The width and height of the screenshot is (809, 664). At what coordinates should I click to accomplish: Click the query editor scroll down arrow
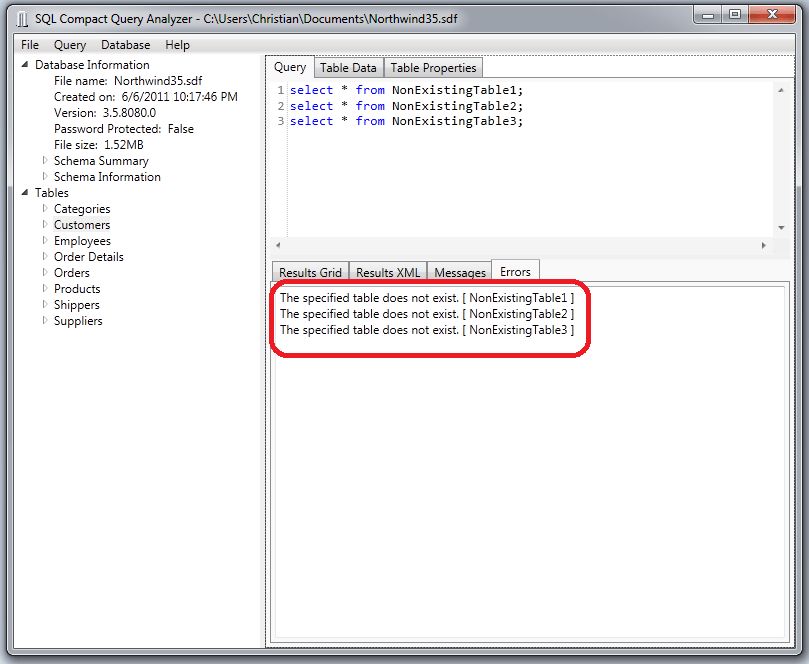[x=781, y=228]
